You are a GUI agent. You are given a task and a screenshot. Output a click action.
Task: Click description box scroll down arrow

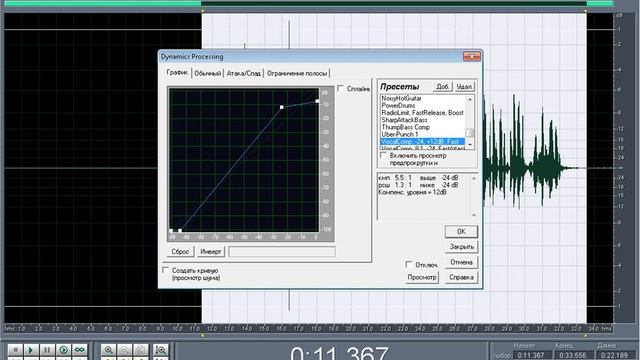[474, 215]
